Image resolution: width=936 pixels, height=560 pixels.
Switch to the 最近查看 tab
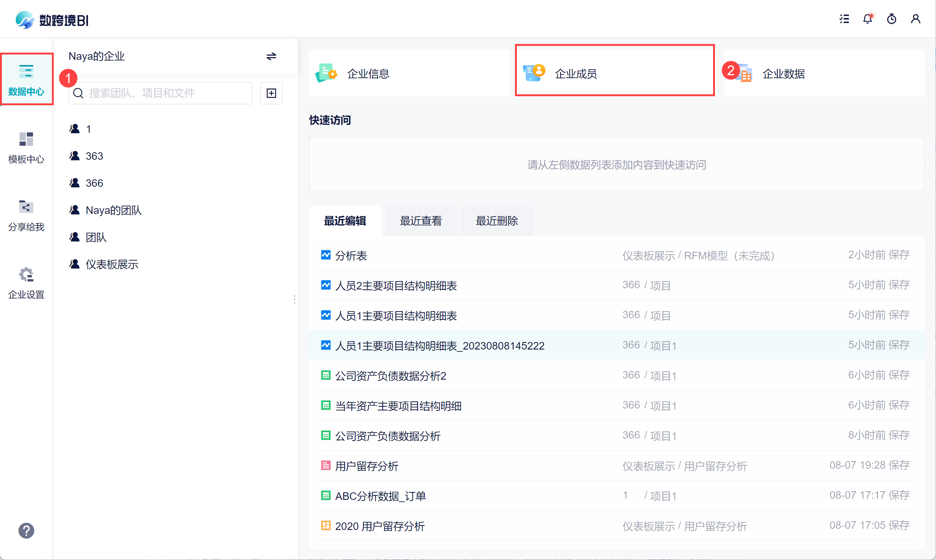(420, 221)
